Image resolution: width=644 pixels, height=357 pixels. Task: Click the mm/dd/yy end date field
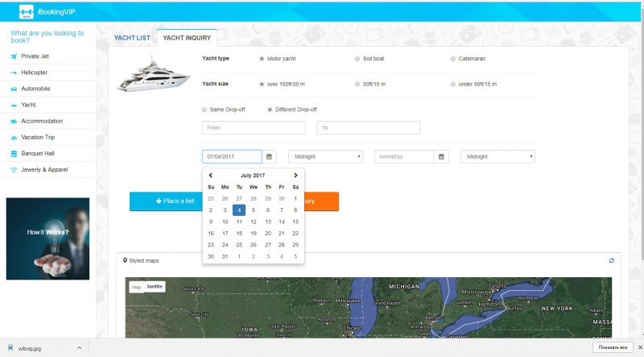pos(404,156)
